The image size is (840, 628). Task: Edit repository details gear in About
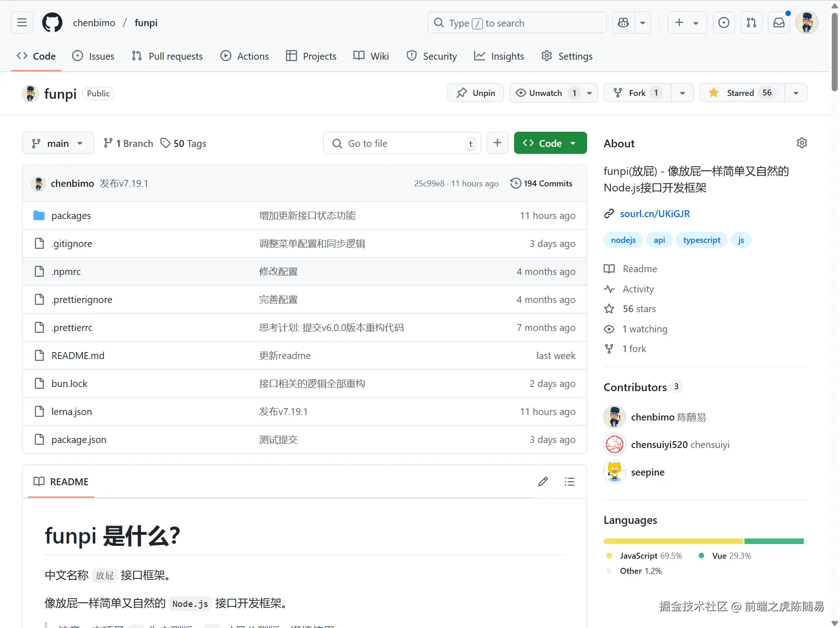coord(801,143)
